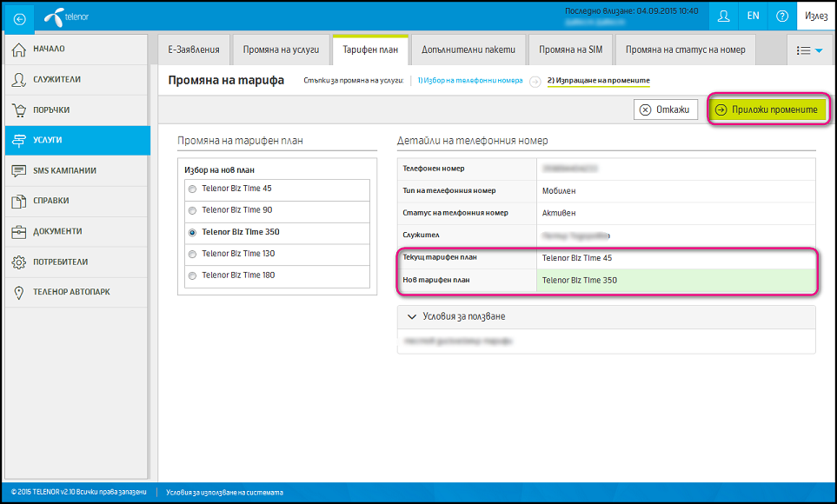
Task: Click the home icon beside НАЧАЛО
Action: 18,50
